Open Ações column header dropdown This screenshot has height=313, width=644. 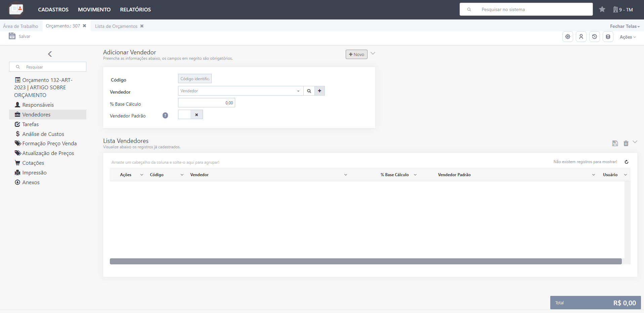coord(142,175)
